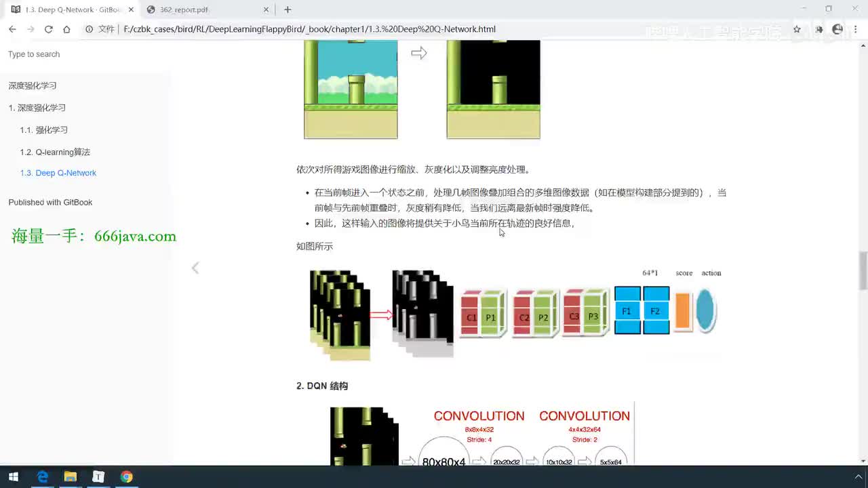Go to previous page via left chevron
The width and height of the screenshot is (868, 488).
[195, 268]
